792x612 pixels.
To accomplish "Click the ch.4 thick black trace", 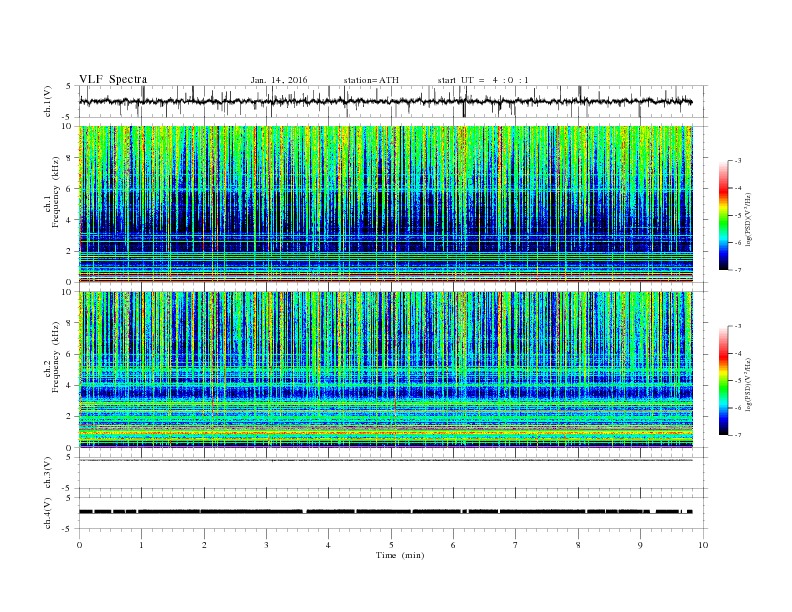I will 385,512.
